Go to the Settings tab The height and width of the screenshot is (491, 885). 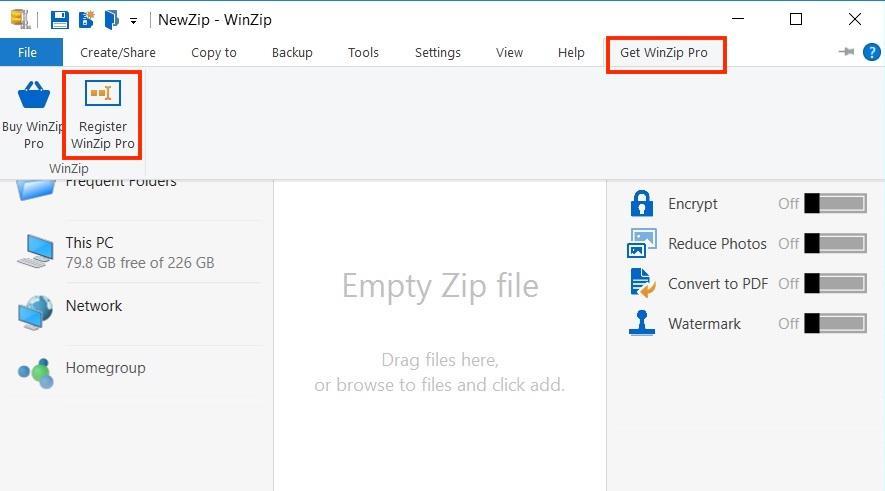438,52
